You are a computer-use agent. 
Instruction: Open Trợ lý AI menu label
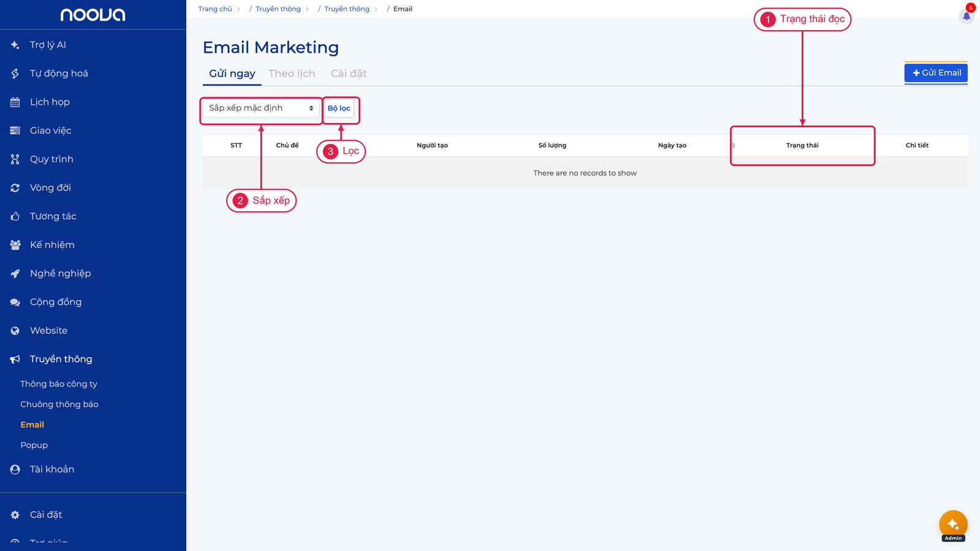48,45
